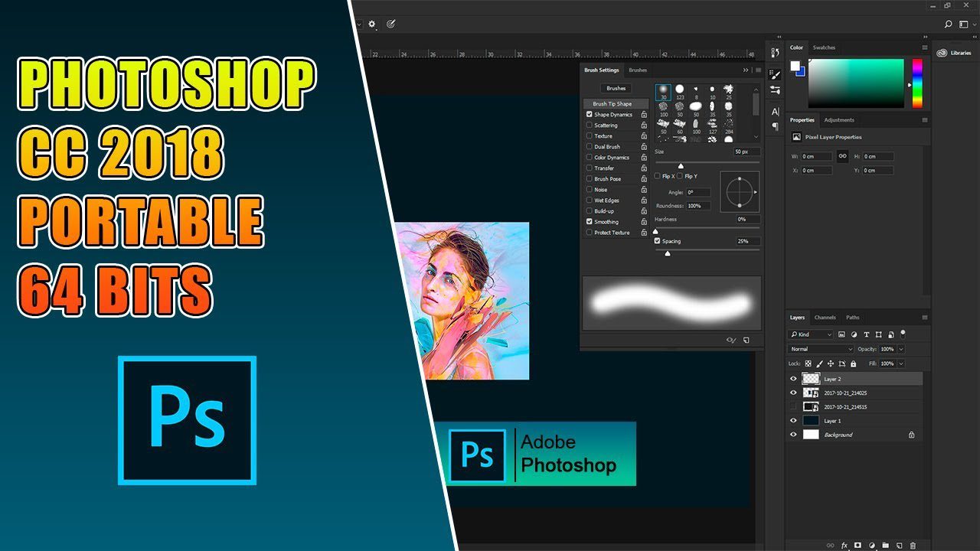Switch to the Brushes tab
Screen dimensions: 980x551
pos(638,70)
